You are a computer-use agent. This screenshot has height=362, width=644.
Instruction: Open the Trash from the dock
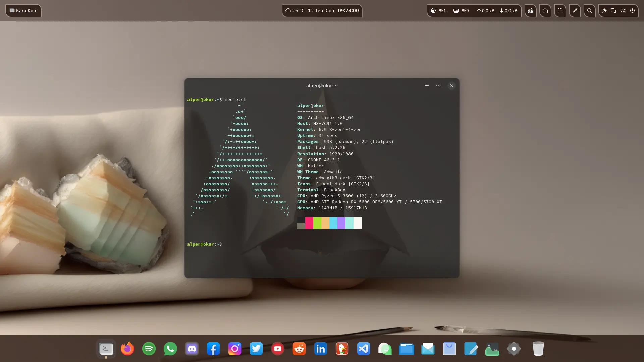click(538, 349)
